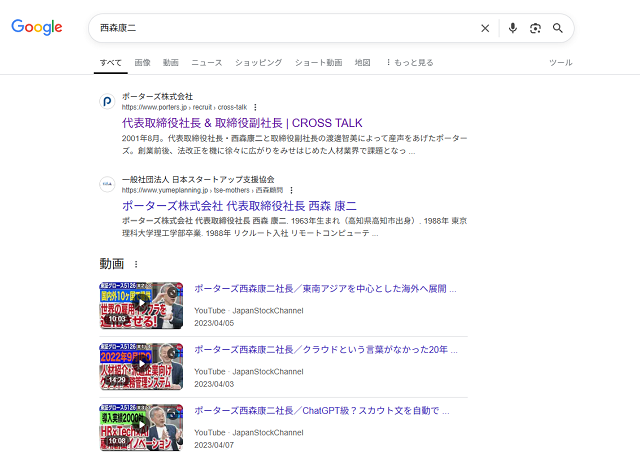The image size is (640, 463).
Task: Open the three-dot menu beside the yumeplanning.jp URL
Action: pos(291,190)
